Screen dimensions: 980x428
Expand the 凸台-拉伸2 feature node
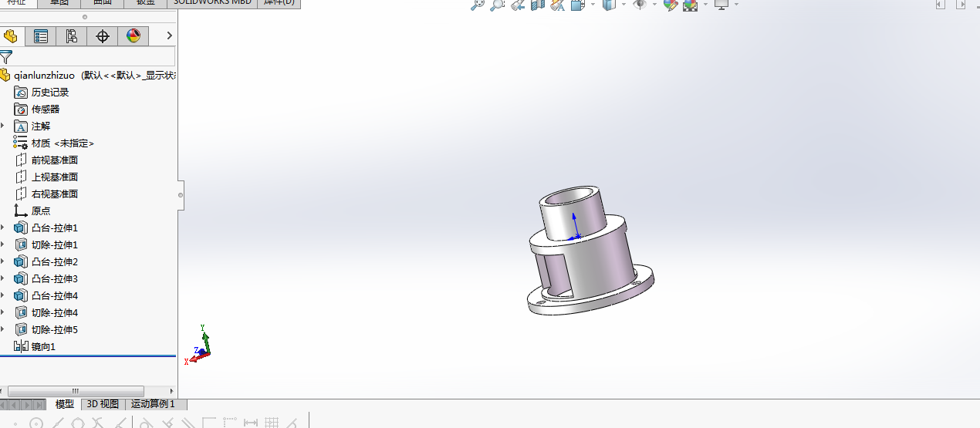click(3, 261)
